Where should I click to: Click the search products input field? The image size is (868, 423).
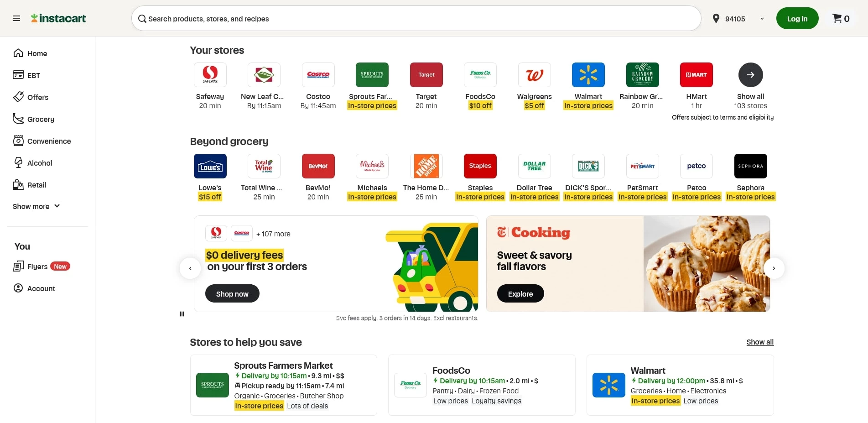(x=416, y=18)
